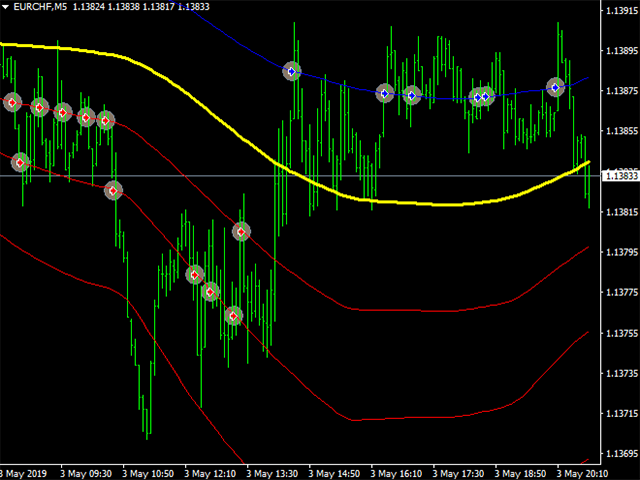
Task: Click the triangle arrow beside the EURCHF,M5 title
Action: click(x=6, y=7)
